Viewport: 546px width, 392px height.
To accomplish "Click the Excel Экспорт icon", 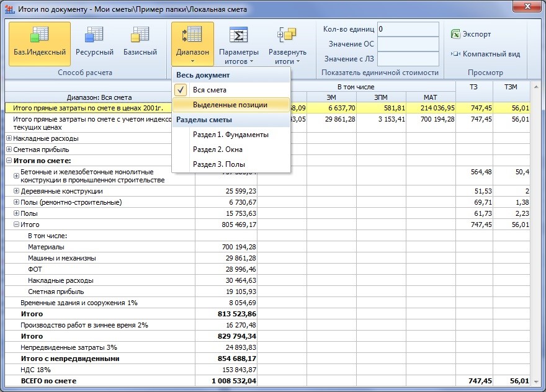I will click(x=455, y=34).
